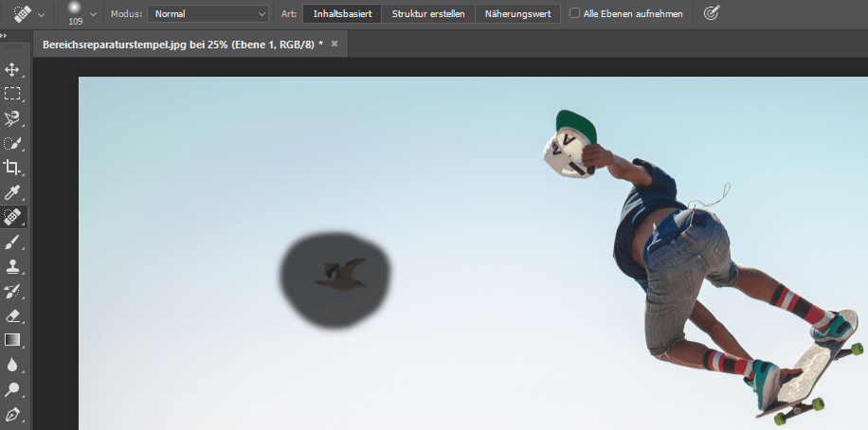Viewport: 868px width, 430px height.
Task: Choose the 'Inhaltsbasiert' type option
Action: pyautogui.click(x=342, y=14)
